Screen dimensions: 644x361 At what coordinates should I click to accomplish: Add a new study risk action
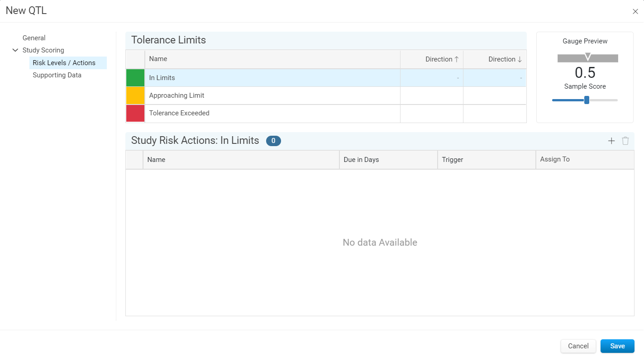(611, 141)
